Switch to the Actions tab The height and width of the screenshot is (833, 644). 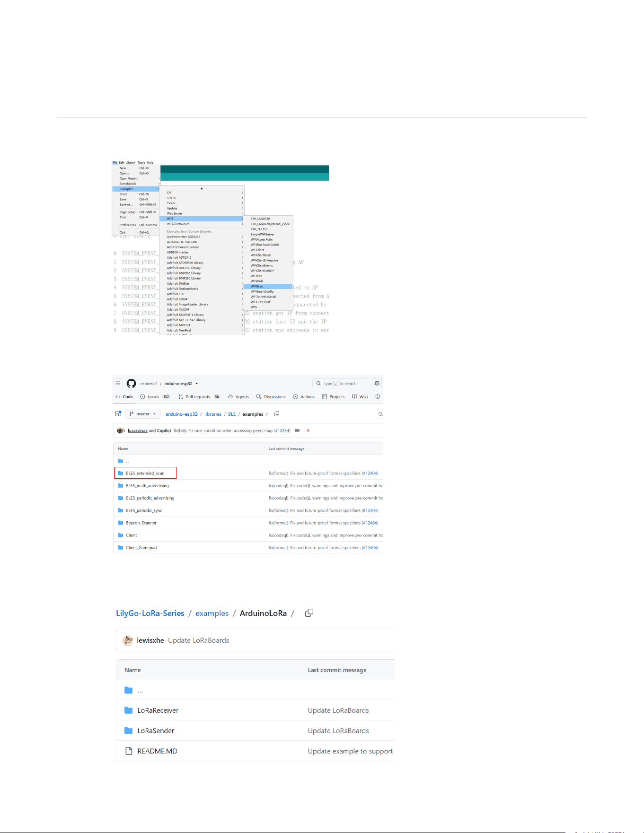pyautogui.click(x=304, y=397)
